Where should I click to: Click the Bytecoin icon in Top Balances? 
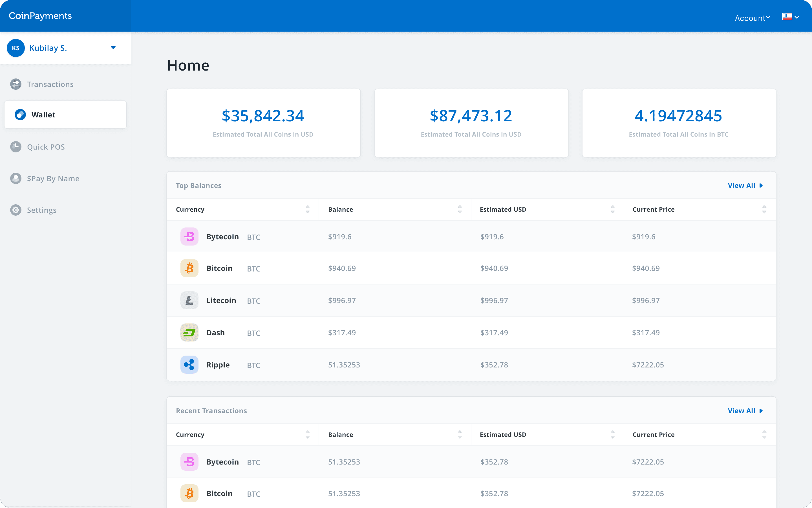coord(189,237)
